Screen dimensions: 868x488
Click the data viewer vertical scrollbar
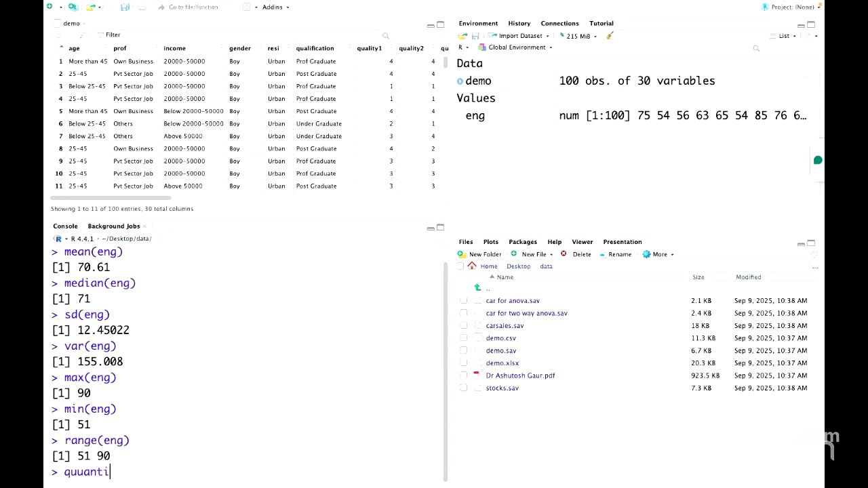click(446, 62)
